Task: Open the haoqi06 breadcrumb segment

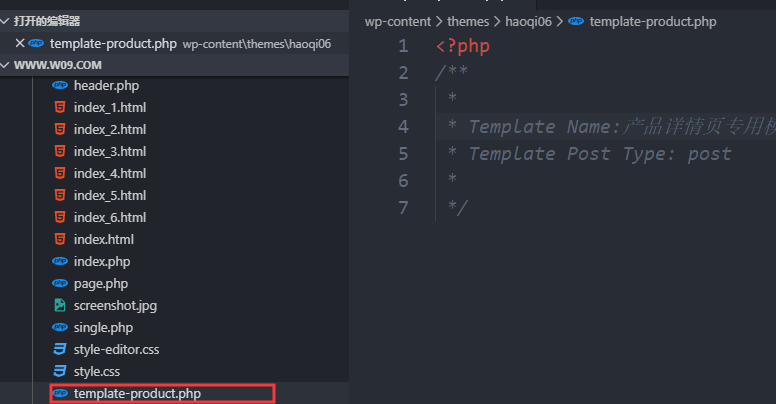Action: pos(533,21)
